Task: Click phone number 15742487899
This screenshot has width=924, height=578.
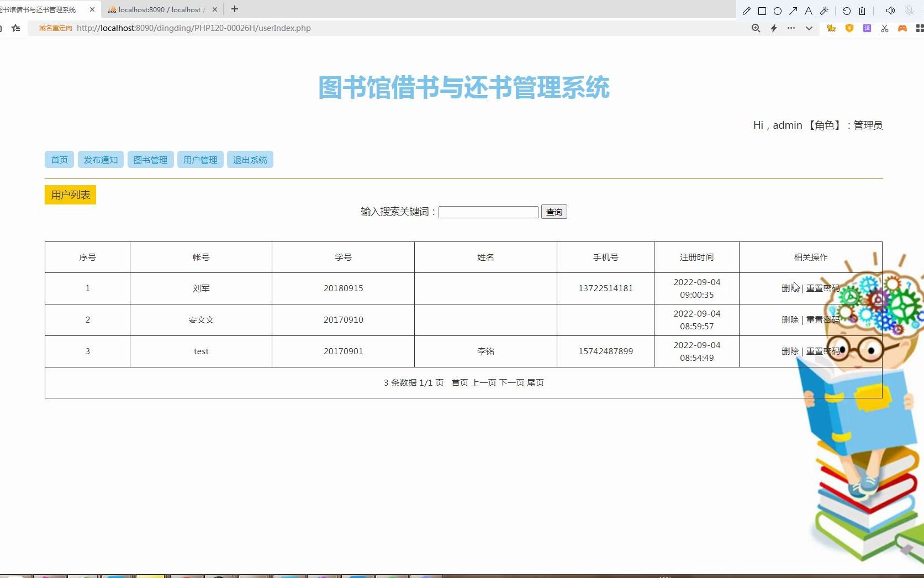Action: (x=606, y=351)
